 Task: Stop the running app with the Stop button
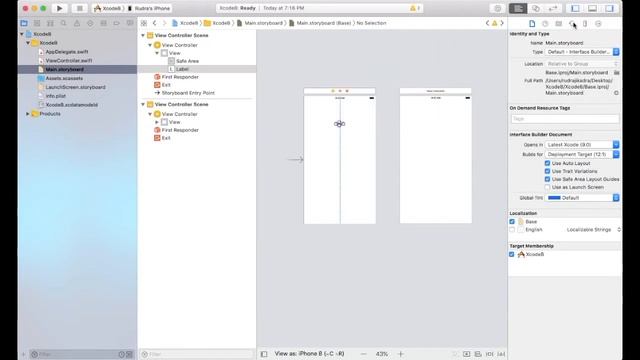(80, 8)
